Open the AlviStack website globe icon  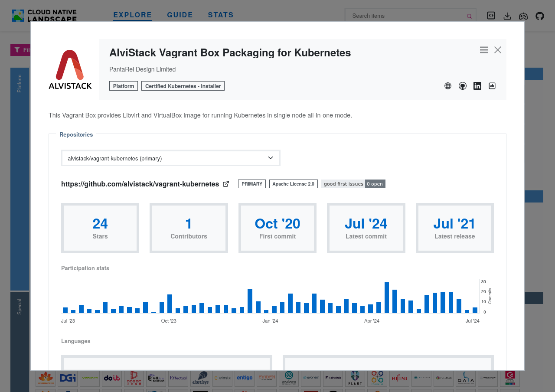(x=448, y=86)
